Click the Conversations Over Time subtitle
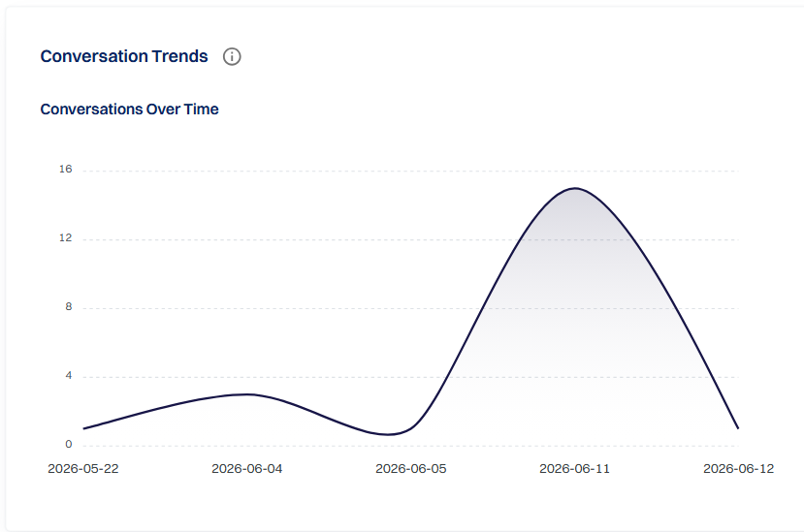Image resolution: width=804 pixels, height=532 pixels. [x=129, y=110]
